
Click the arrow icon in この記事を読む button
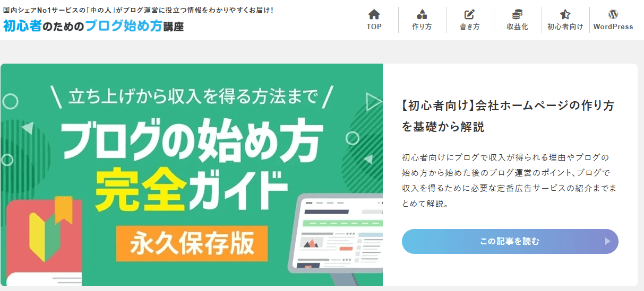pyautogui.click(x=608, y=242)
